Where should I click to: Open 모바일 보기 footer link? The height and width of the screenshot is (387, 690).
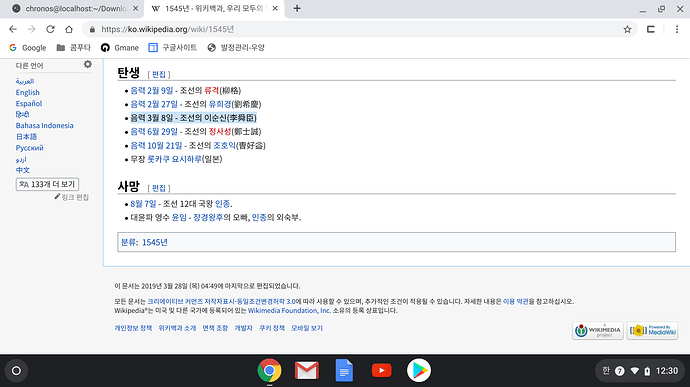coord(307,328)
